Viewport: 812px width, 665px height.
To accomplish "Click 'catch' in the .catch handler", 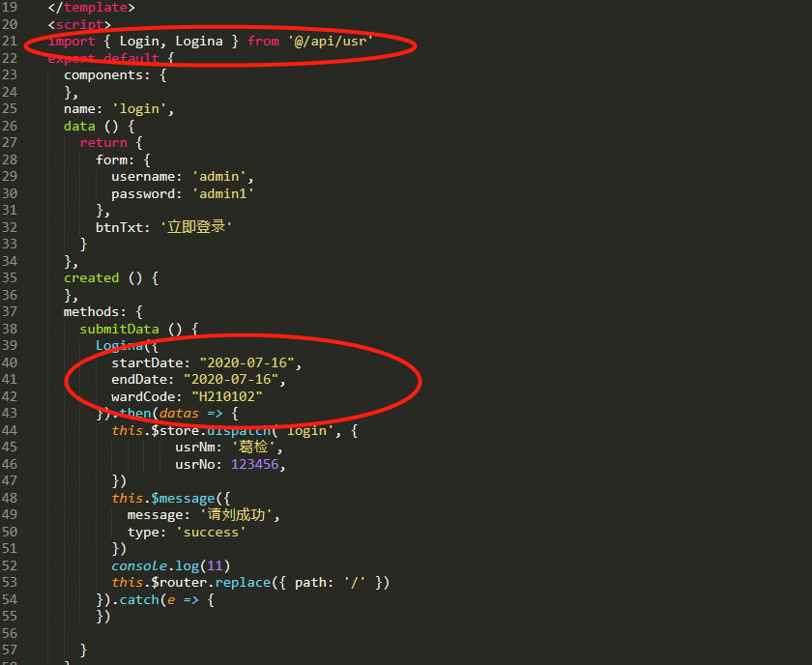I will 139,599.
